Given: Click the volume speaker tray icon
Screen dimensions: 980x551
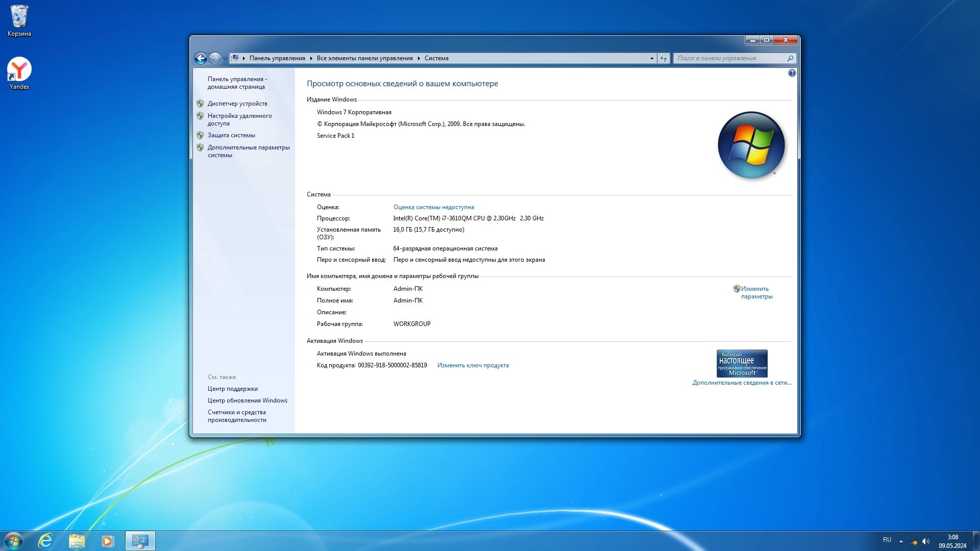Looking at the screenshot, I should click(x=926, y=541).
